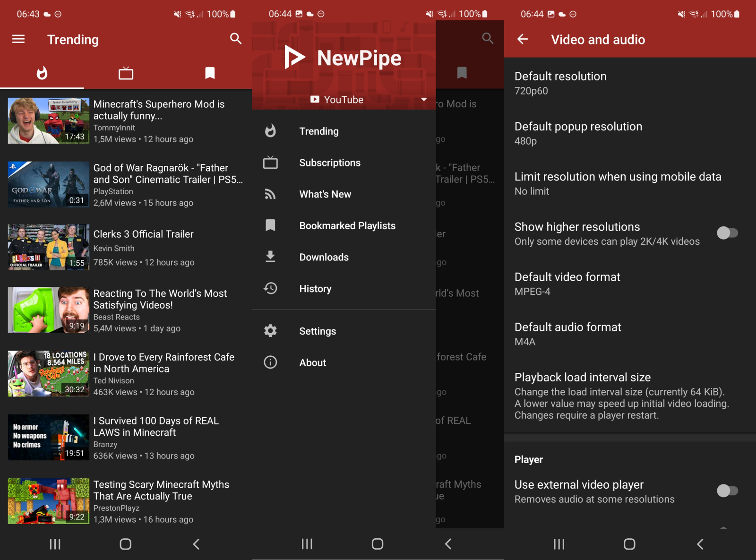The image size is (756, 560).
Task: Expand the YouTube service dropdown arrow
Action: click(x=424, y=100)
